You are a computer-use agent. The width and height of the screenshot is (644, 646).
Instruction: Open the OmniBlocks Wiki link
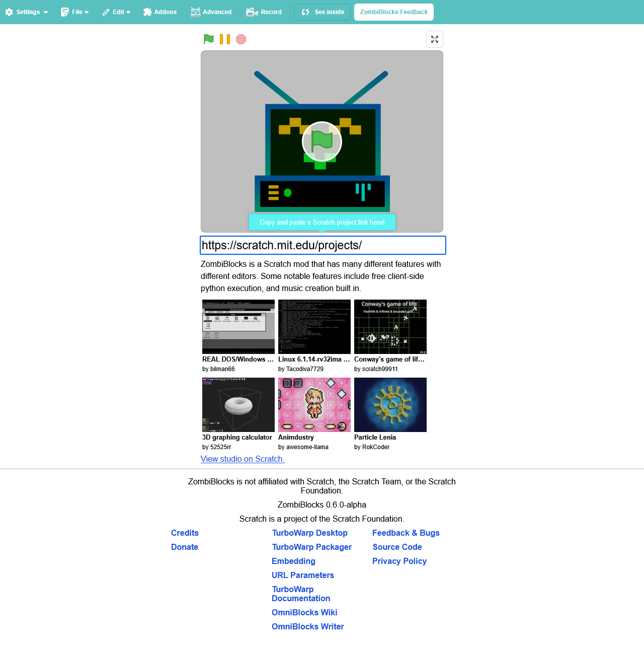tap(304, 613)
